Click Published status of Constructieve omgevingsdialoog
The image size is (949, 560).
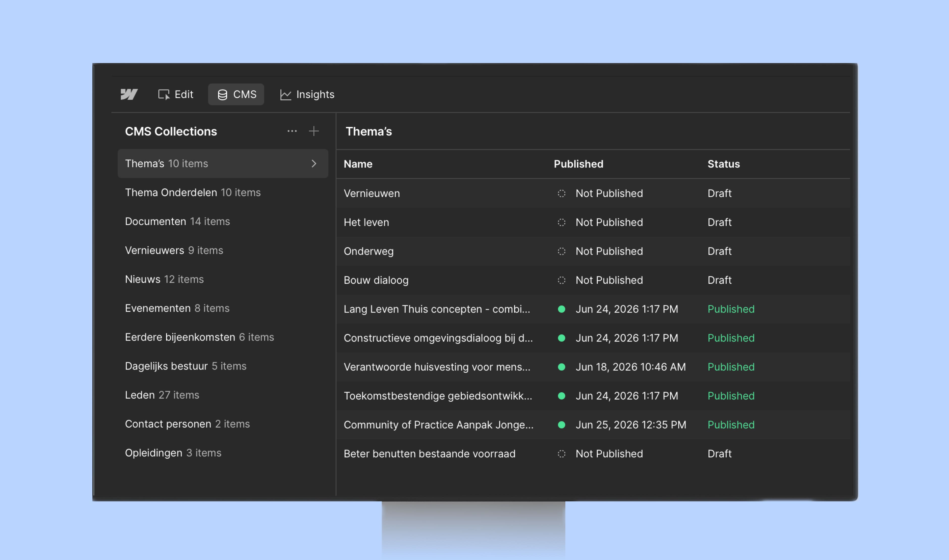(731, 338)
